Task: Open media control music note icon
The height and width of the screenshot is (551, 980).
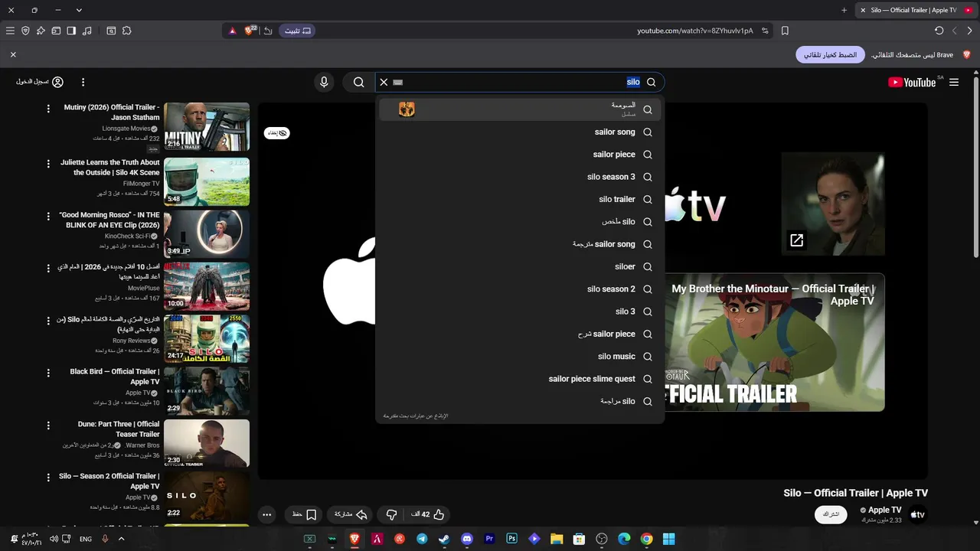Action: tap(87, 31)
